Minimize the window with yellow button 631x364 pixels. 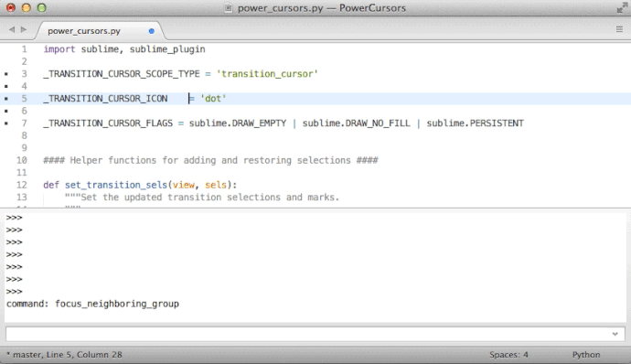pyautogui.click(x=27, y=7)
